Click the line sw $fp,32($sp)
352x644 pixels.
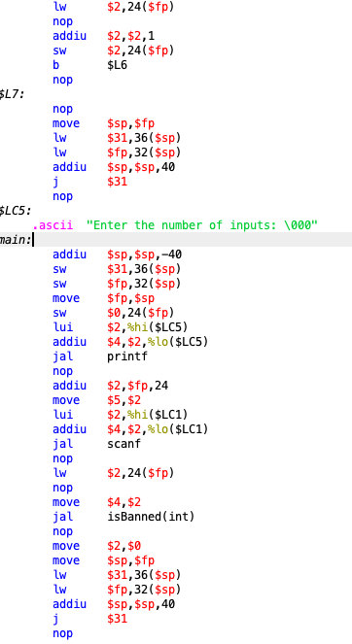(117, 284)
